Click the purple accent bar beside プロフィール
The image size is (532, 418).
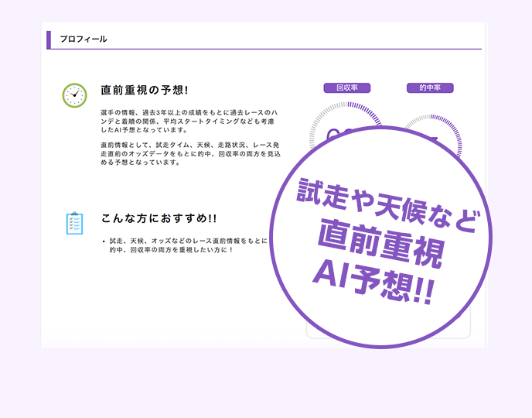(49, 39)
